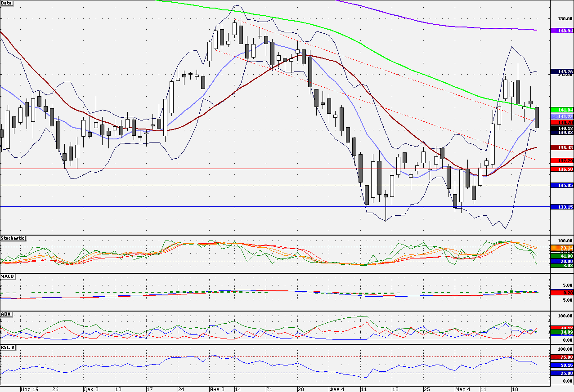Click the '26' date label
Screen dimensions: 574x392
pyautogui.click(x=55, y=389)
